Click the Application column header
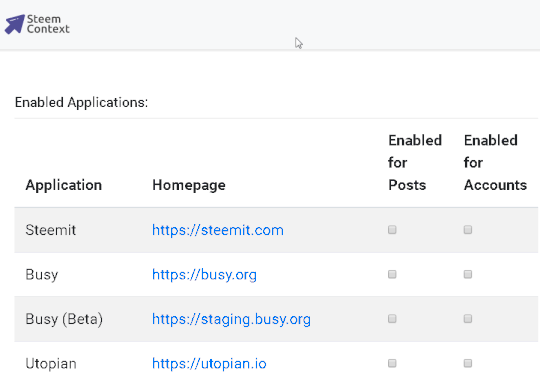The width and height of the screenshot is (540, 380). 64,185
